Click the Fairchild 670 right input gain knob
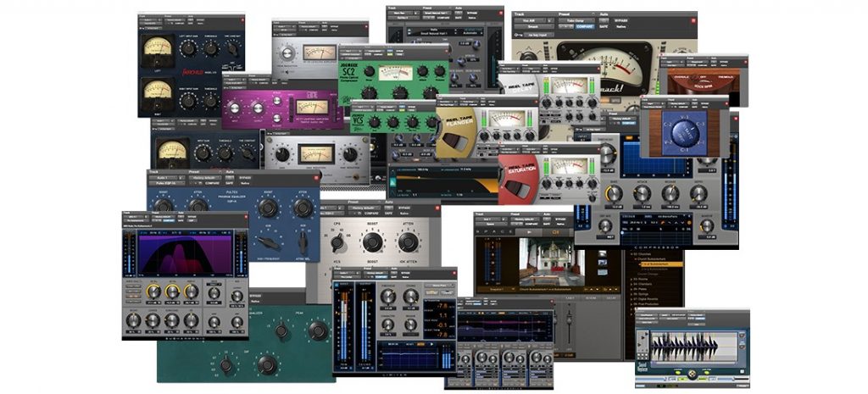This screenshot has height=394, width=868. click(x=188, y=100)
